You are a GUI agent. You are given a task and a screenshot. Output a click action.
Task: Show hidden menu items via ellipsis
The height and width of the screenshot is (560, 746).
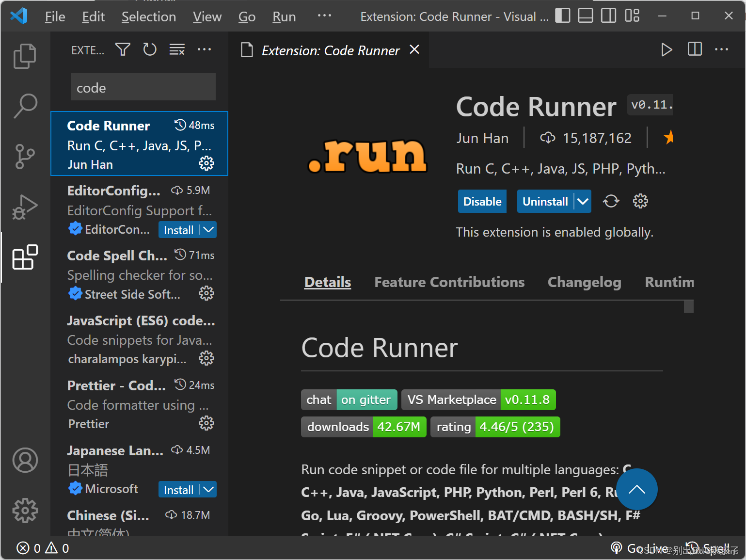(x=324, y=16)
